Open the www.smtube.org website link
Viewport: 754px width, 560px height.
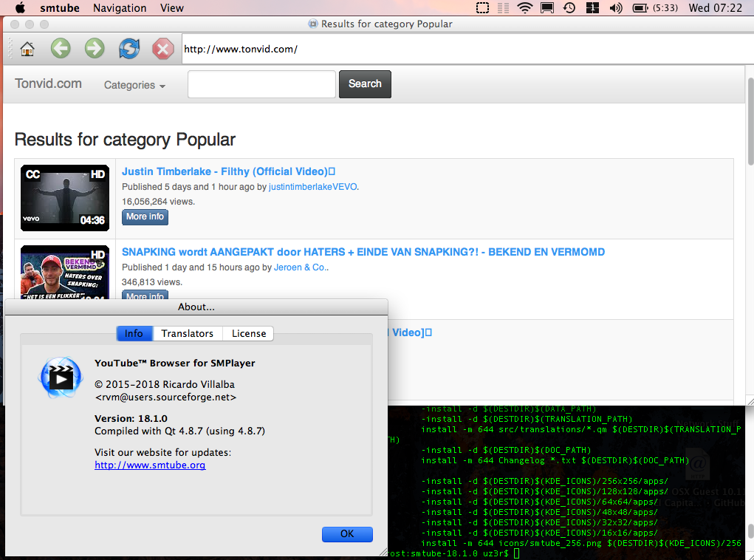pyautogui.click(x=150, y=465)
